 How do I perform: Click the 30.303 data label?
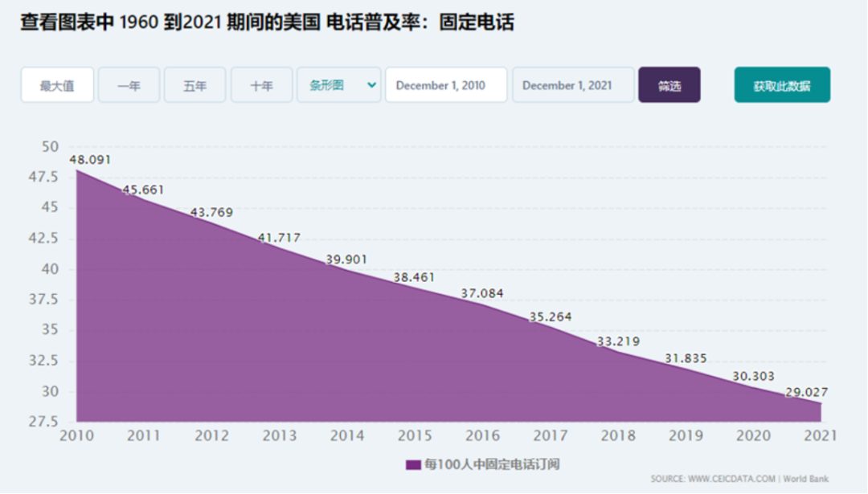click(753, 376)
